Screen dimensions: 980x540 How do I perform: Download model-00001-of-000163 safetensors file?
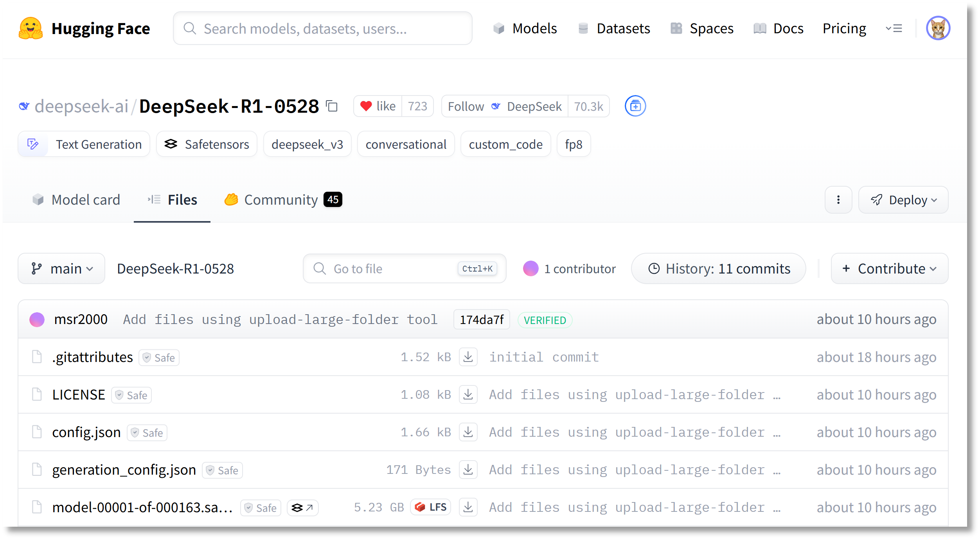pos(468,507)
